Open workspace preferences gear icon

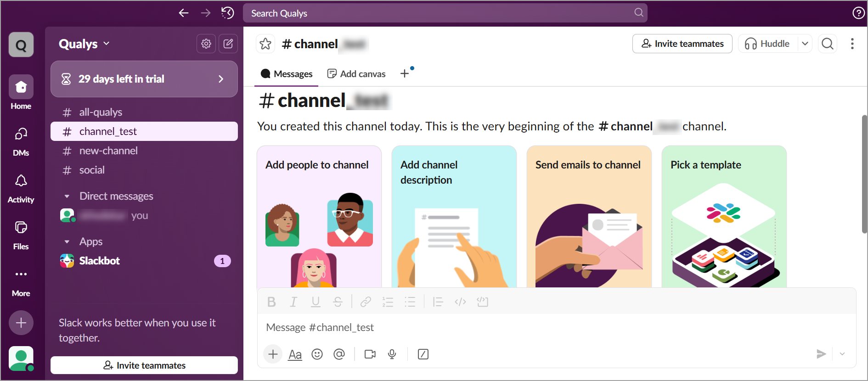[x=206, y=44]
